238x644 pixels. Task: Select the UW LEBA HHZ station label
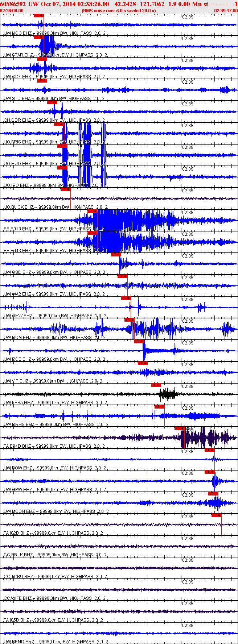point(56,403)
